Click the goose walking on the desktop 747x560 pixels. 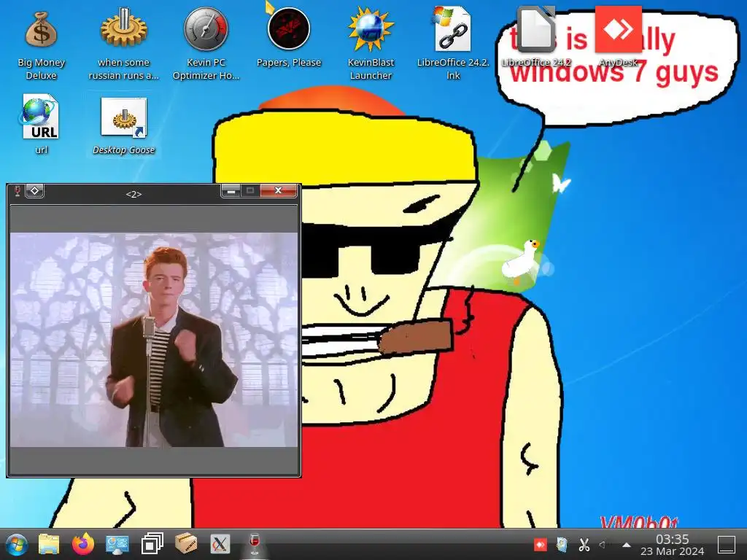520,260
